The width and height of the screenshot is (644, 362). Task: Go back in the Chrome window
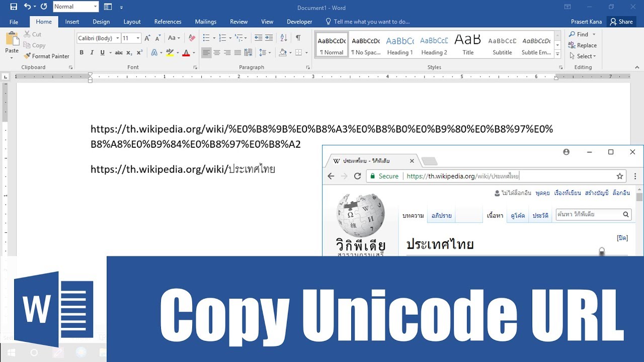click(331, 176)
